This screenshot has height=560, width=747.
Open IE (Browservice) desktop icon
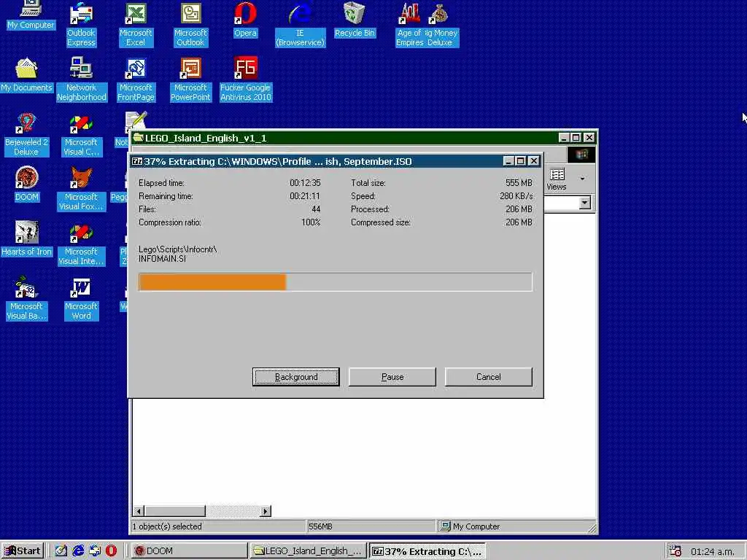(x=300, y=25)
